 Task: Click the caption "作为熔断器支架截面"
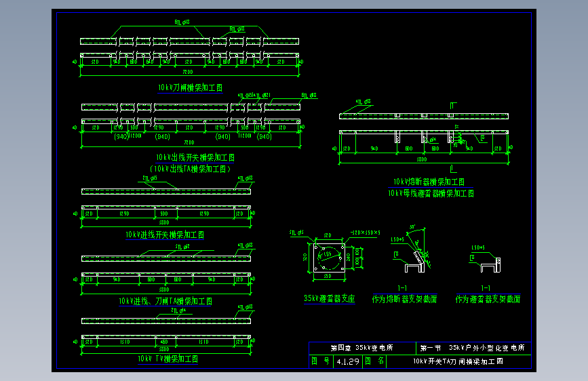(x=404, y=299)
